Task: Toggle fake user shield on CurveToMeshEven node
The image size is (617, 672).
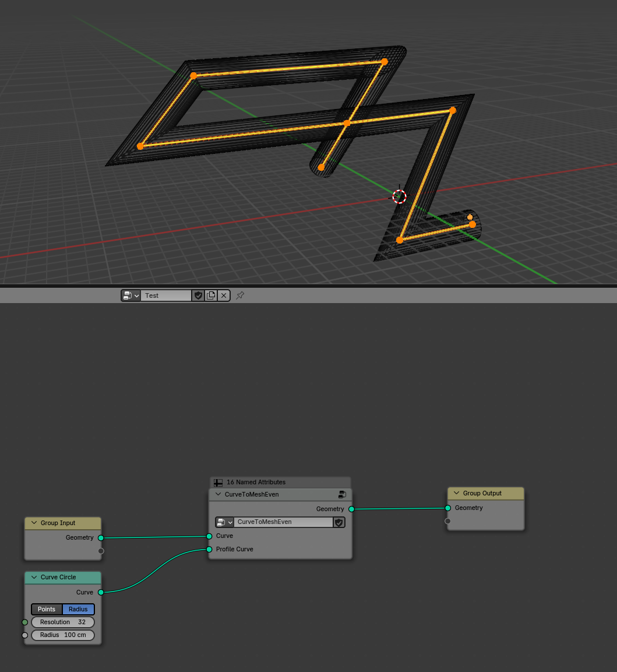Action: (x=339, y=522)
